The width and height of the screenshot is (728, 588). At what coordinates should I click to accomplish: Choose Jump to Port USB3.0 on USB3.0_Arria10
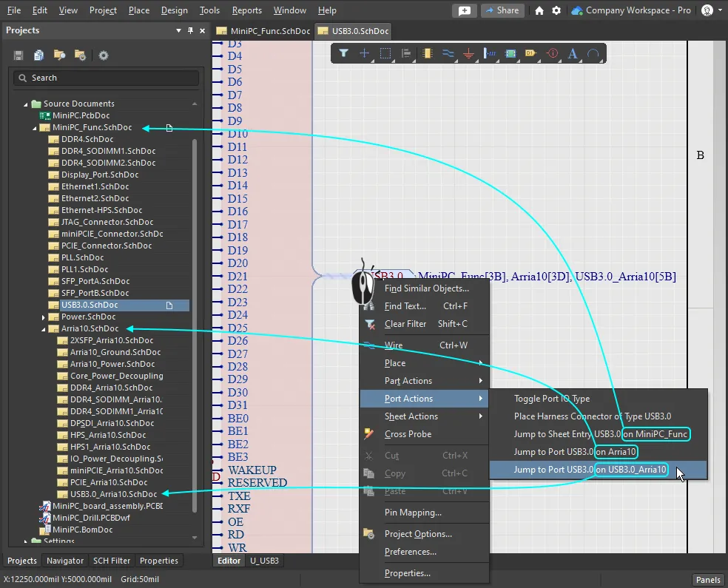tap(599, 470)
